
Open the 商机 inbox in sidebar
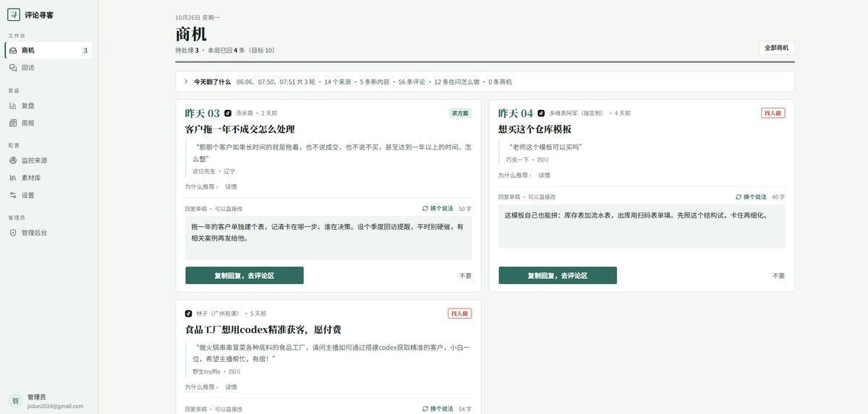click(48, 51)
